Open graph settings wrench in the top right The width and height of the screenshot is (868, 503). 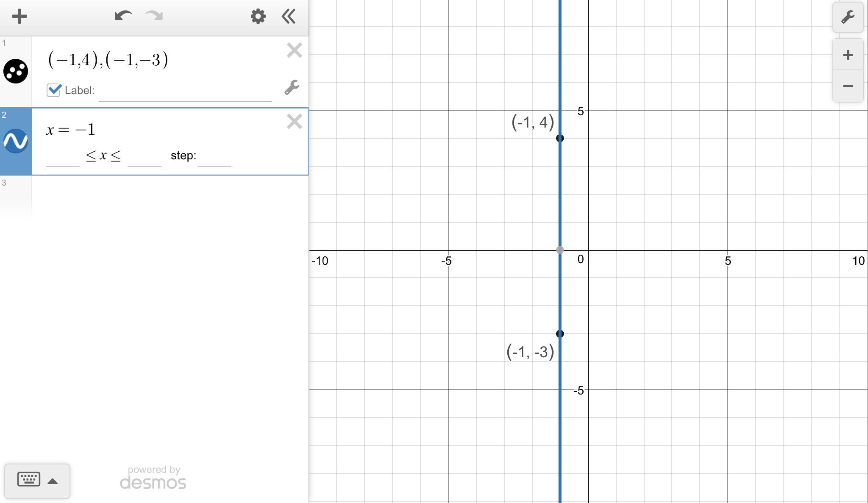tap(848, 17)
